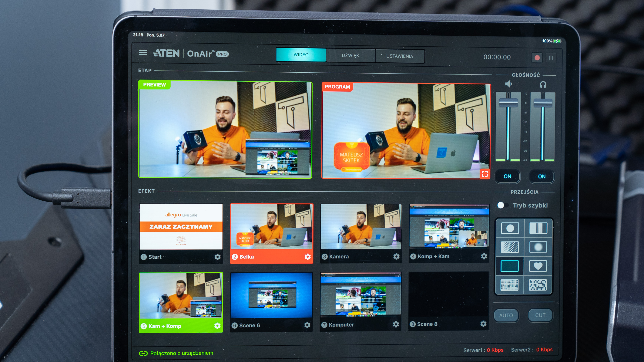The width and height of the screenshot is (644, 362).
Task: Adjust the speaker volume fader
Action: [x=508, y=103]
